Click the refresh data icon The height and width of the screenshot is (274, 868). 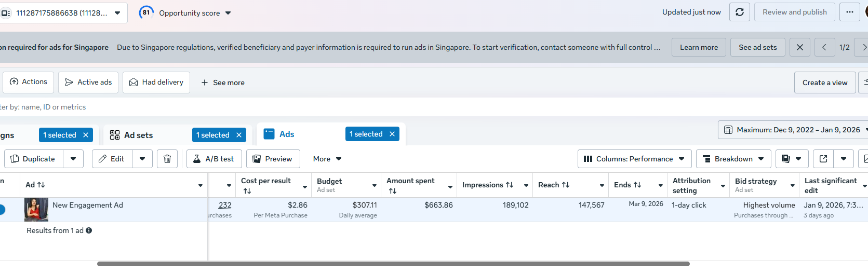pyautogui.click(x=739, y=12)
